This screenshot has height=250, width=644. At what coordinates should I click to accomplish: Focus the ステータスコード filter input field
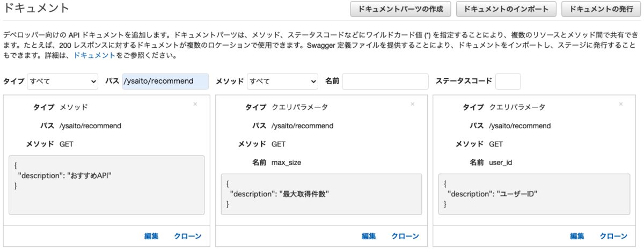[x=508, y=82]
